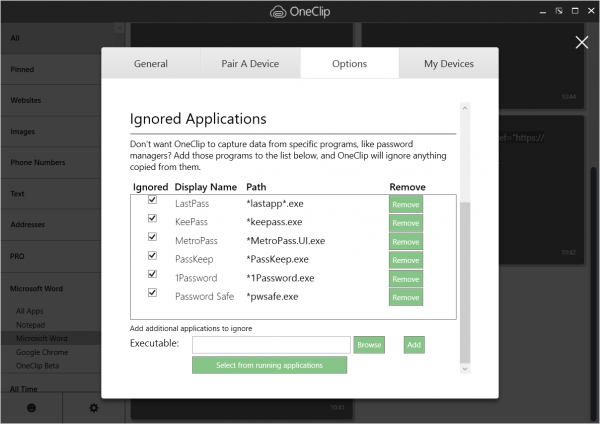
Task: Close the settings overlay with the large X
Action: pos(582,42)
